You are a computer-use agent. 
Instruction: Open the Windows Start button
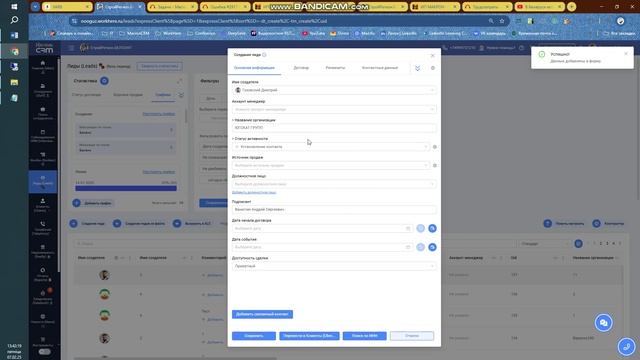pyautogui.click(x=14, y=7)
